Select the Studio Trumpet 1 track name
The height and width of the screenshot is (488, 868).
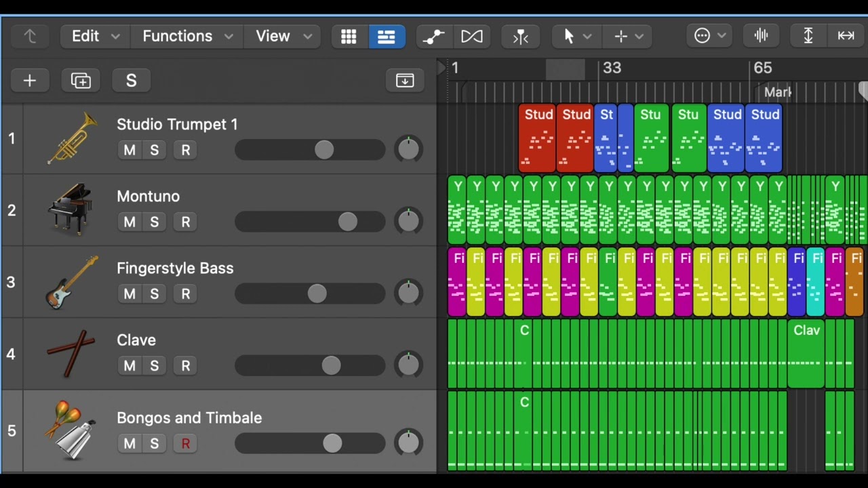(177, 125)
